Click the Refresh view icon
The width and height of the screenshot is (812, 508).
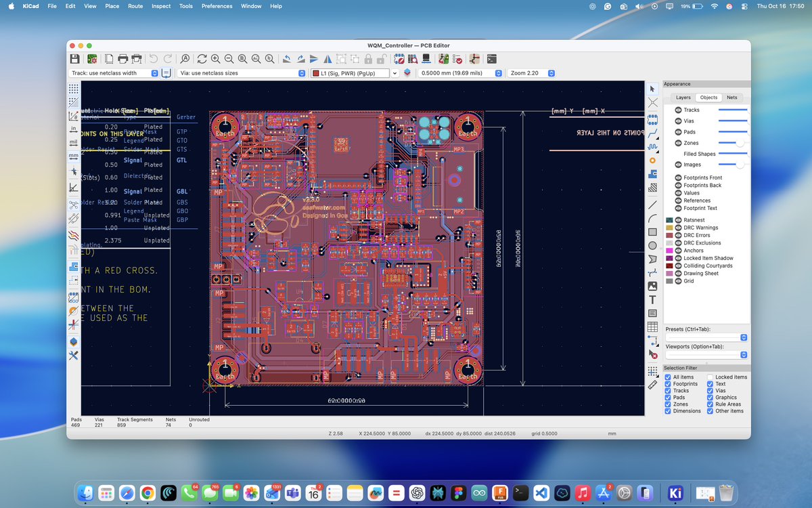point(202,59)
